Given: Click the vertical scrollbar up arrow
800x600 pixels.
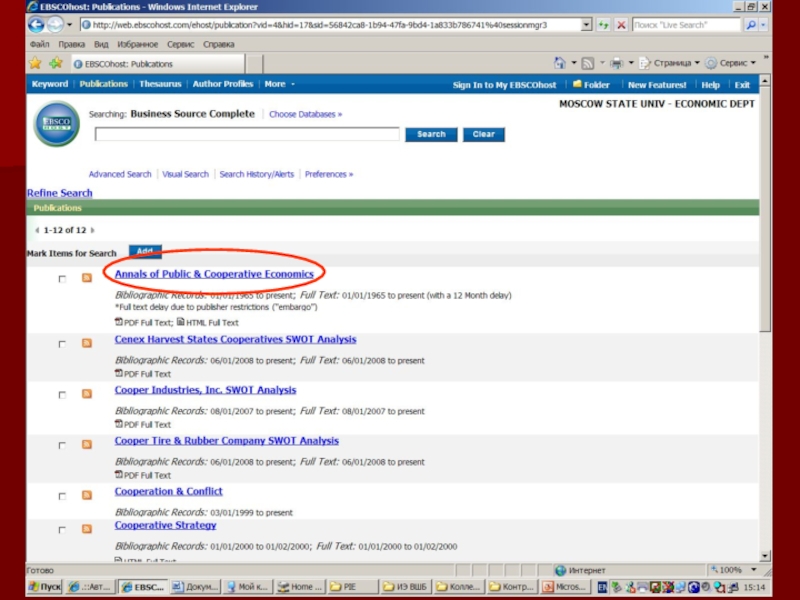Looking at the screenshot, I should tap(765, 81).
